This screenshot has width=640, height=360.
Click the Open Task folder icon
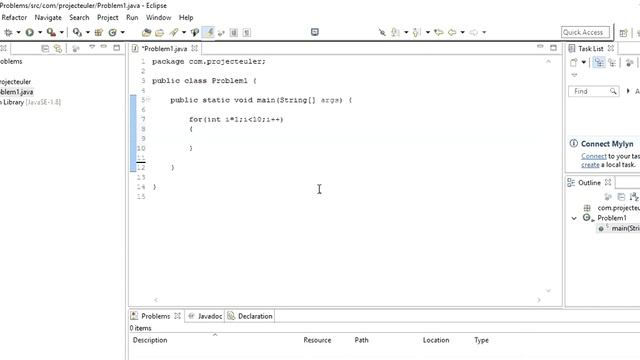click(159, 32)
